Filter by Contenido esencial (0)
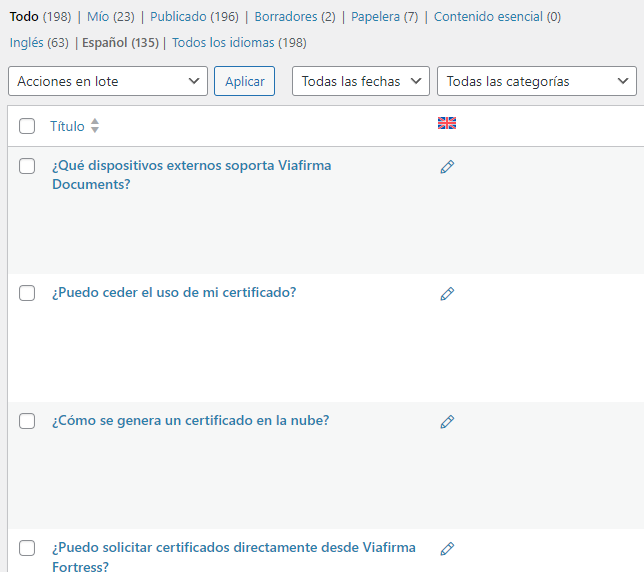Viewport: 644px width, 572px height. click(x=497, y=17)
